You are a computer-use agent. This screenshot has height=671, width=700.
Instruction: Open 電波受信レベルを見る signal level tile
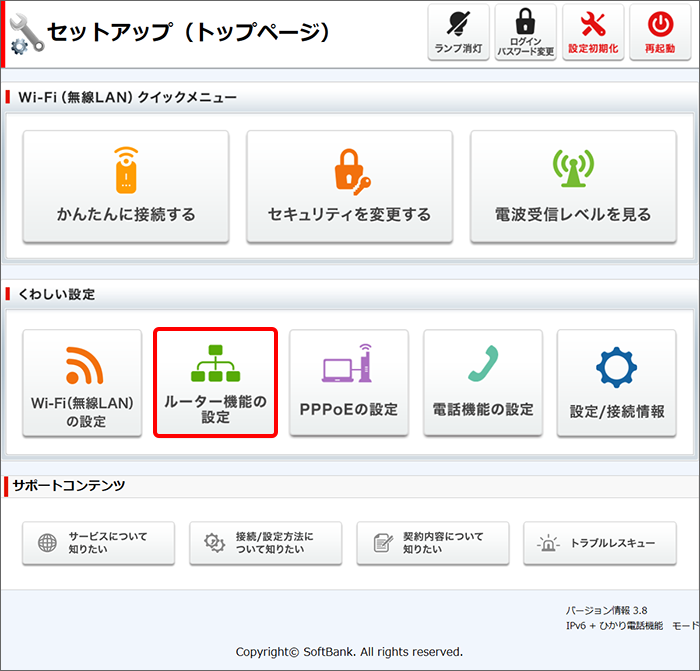[x=573, y=187]
